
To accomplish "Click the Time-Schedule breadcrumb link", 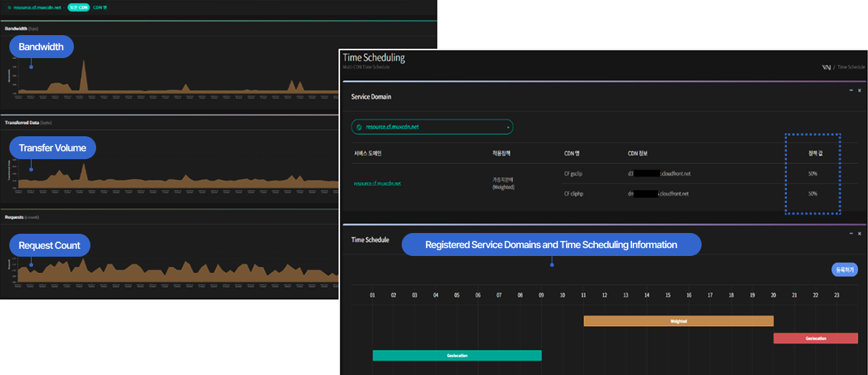I will pos(851,67).
